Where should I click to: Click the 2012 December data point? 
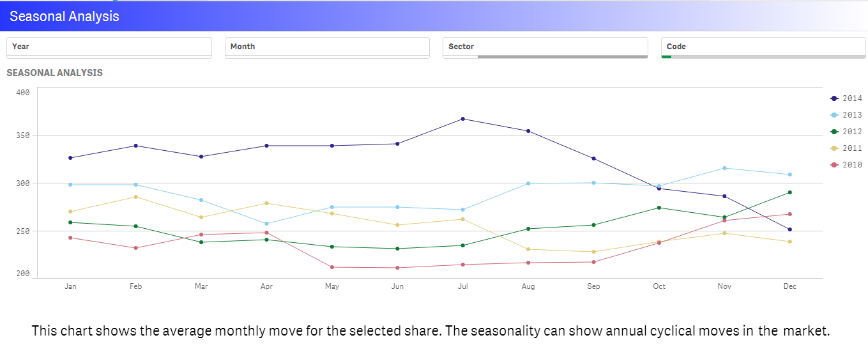click(x=790, y=192)
